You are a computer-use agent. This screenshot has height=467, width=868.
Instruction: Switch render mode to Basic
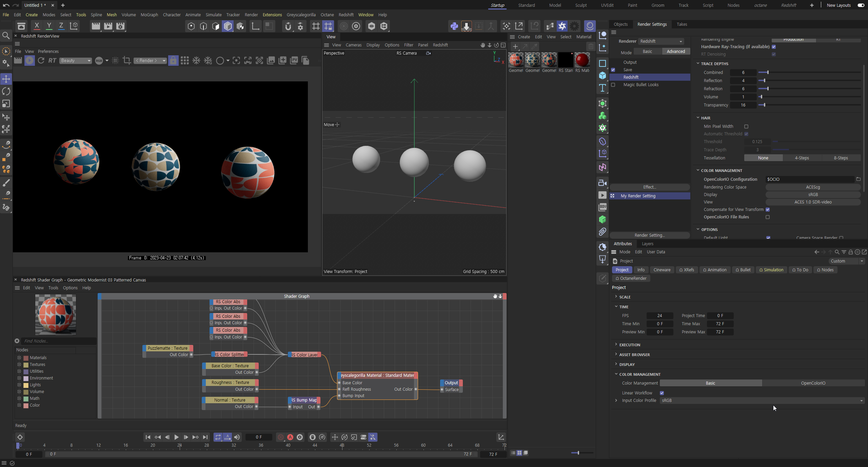[x=647, y=51]
